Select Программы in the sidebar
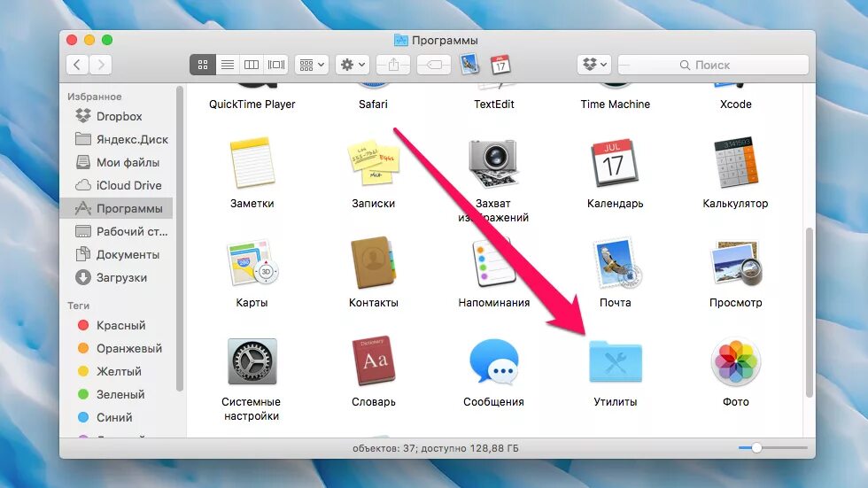 [116, 208]
